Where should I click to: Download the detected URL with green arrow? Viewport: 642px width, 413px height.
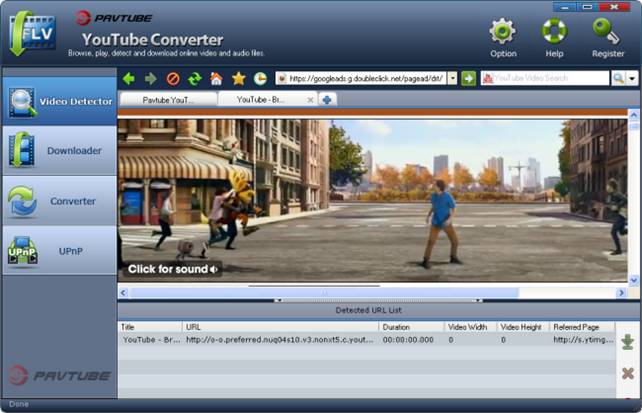[x=628, y=342]
